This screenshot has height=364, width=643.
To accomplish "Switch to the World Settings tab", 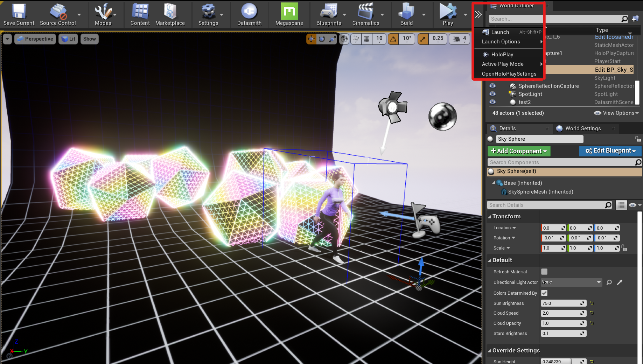I will click(583, 128).
